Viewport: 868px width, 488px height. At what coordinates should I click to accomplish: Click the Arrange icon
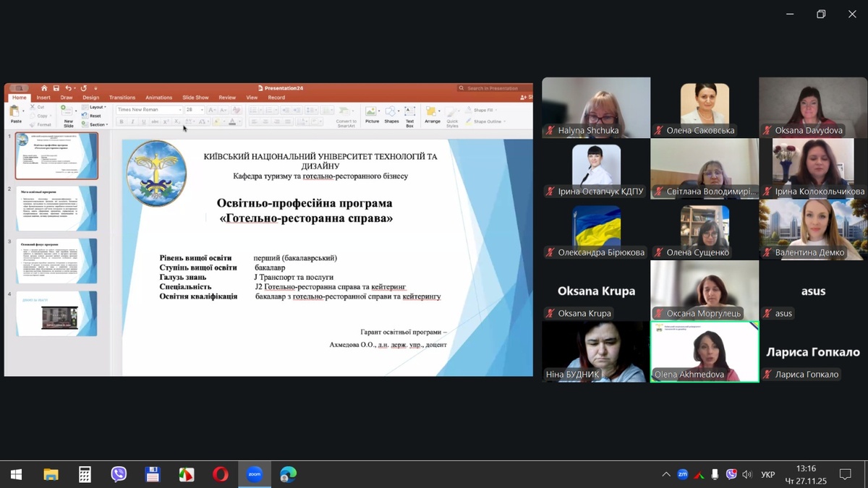click(x=433, y=113)
